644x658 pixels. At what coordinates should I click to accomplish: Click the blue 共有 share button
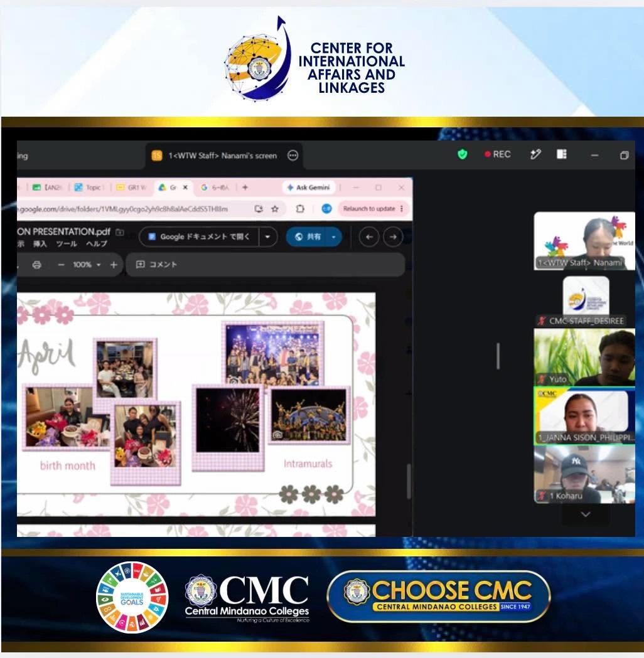pos(308,236)
